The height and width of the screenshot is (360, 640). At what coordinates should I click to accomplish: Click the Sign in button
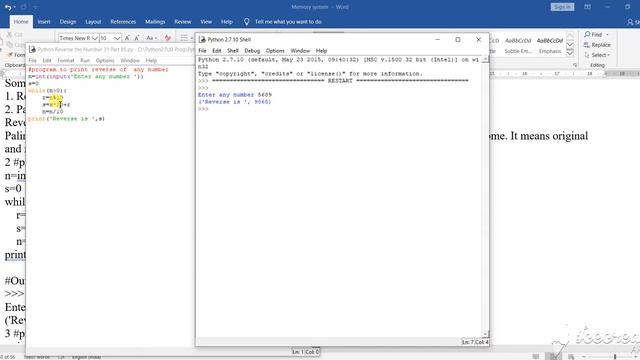click(562, 7)
